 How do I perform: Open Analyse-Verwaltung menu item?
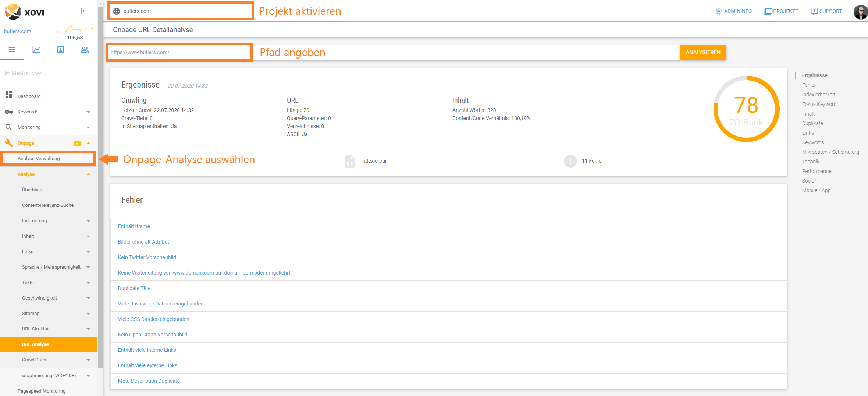click(x=48, y=158)
